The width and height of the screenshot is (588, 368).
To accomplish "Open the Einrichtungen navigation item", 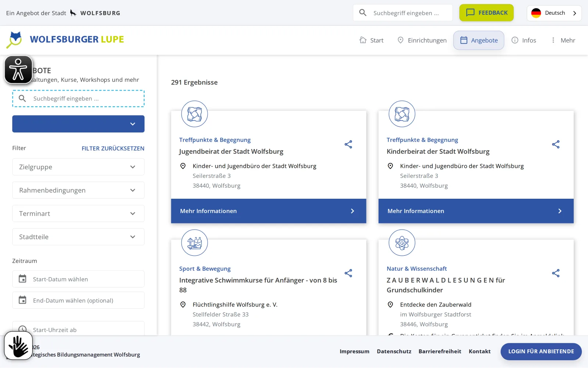I will tap(422, 40).
